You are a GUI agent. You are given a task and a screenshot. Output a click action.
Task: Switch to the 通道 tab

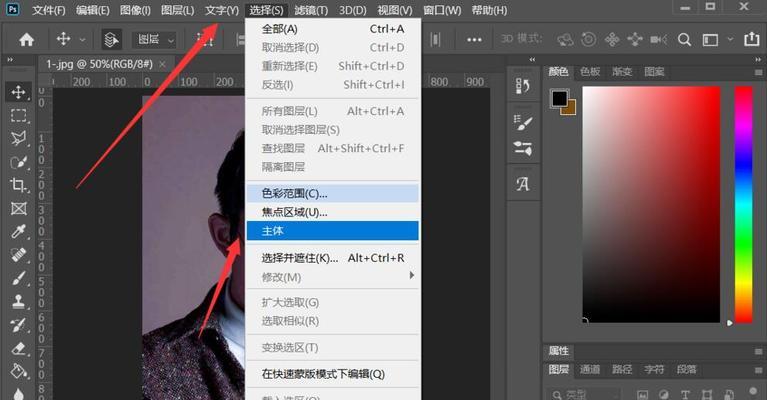590,369
